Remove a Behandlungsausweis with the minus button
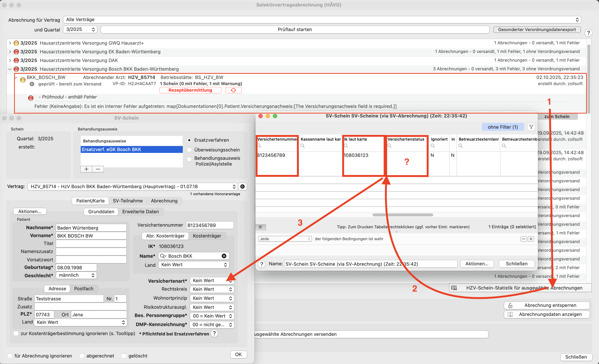The width and height of the screenshot is (599, 364). coord(98,169)
